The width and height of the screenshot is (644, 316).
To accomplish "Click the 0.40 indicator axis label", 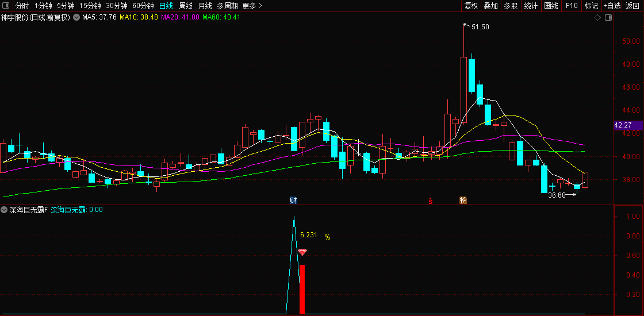I will click(633, 275).
